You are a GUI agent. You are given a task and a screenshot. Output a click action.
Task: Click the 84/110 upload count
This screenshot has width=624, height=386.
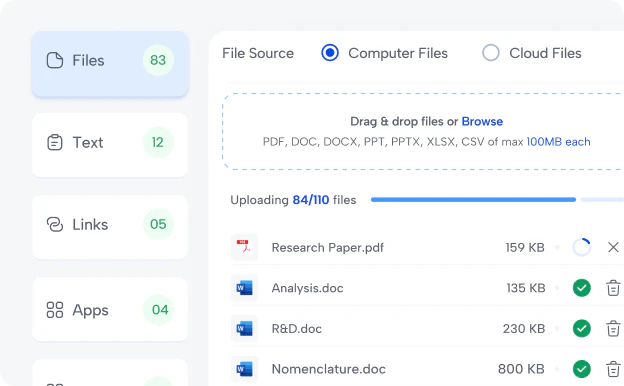[x=311, y=200]
